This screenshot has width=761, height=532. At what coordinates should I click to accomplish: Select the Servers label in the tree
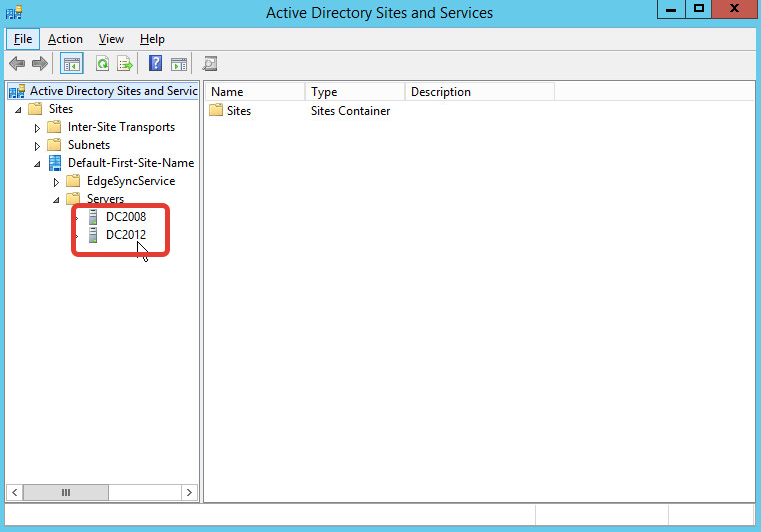click(105, 199)
